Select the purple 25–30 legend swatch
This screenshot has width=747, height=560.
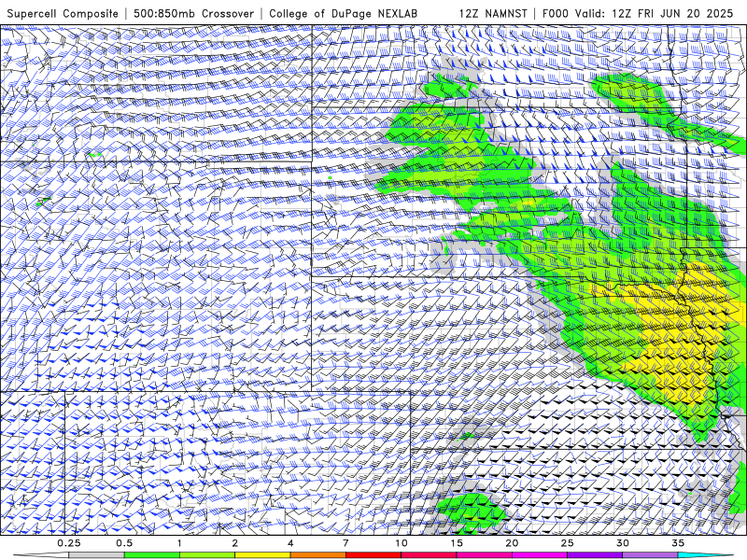click(x=595, y=555)
